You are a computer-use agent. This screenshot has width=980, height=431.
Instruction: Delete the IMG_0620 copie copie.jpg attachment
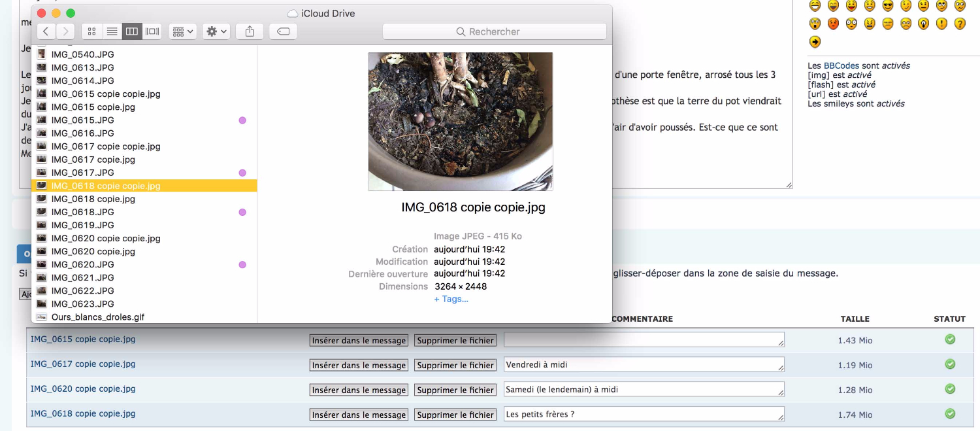click(455, 390)
